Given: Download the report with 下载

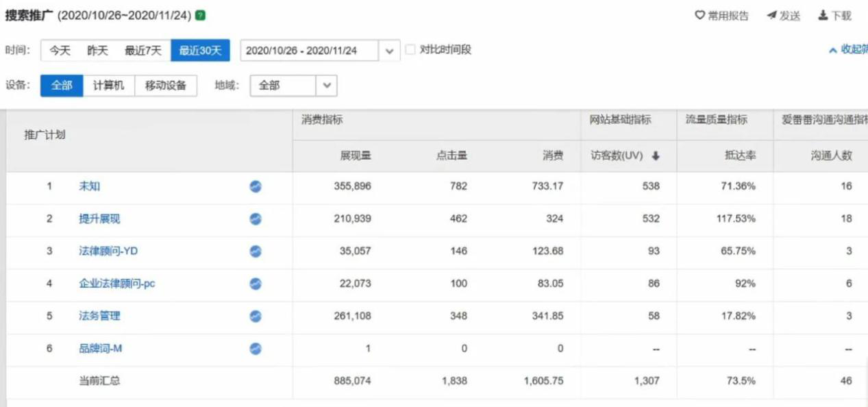Looking at the screenshot, I should (834, 16).
